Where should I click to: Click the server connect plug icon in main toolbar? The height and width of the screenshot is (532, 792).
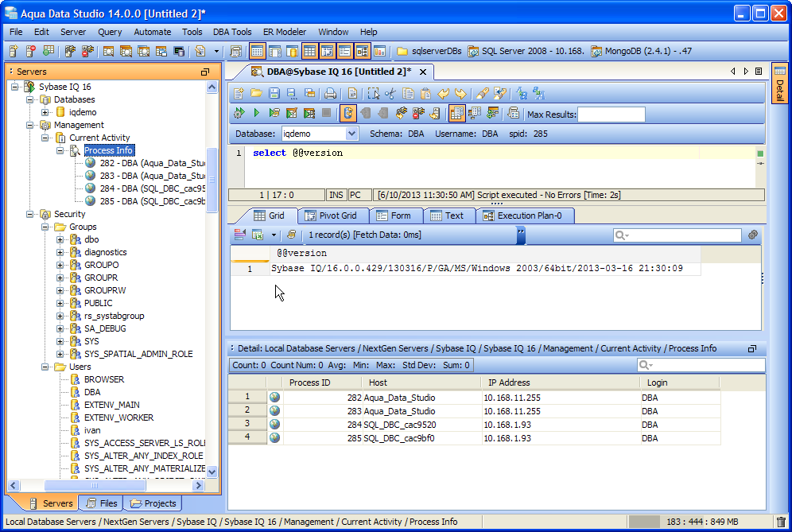(70, 51)
